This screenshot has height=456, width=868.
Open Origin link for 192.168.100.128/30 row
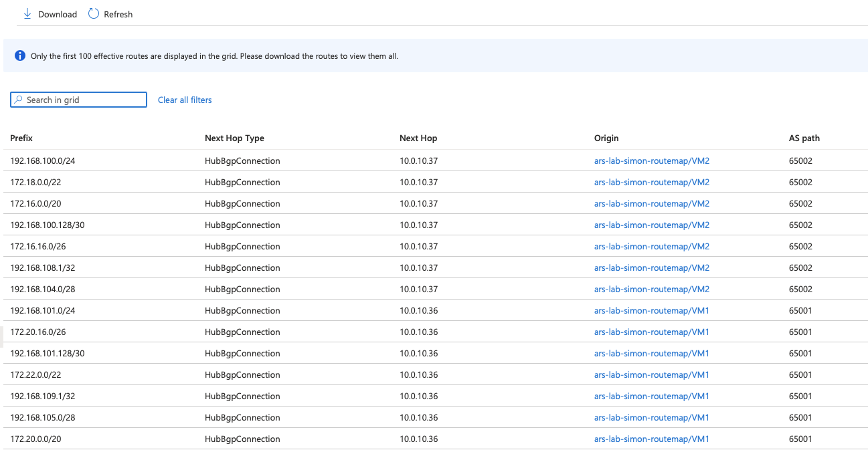pyautogui.click(x=652, y=225)
